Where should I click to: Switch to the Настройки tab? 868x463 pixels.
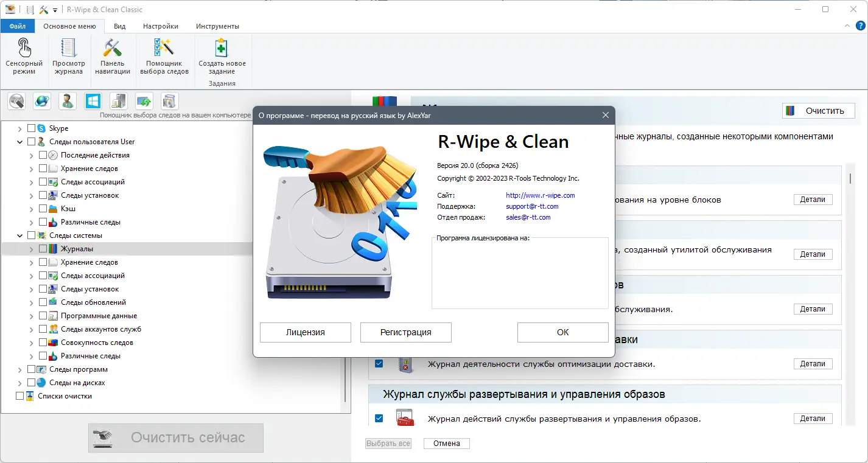[x=161, y=26]
